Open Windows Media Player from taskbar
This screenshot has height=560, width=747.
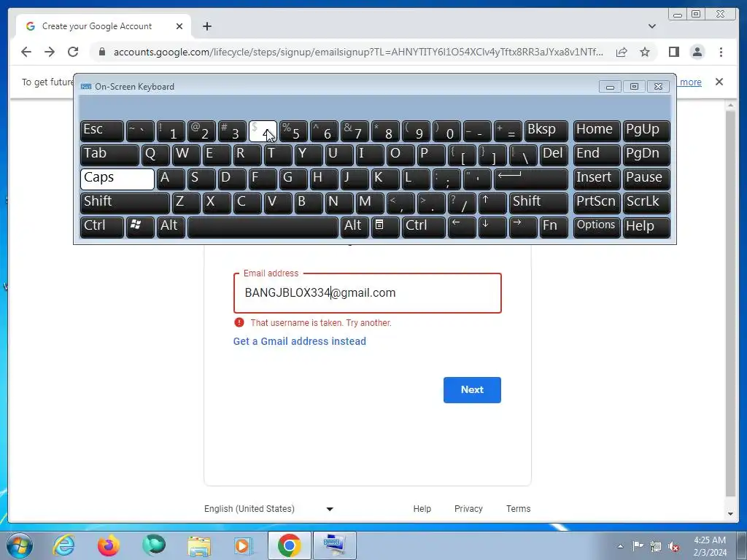(244, 545)
